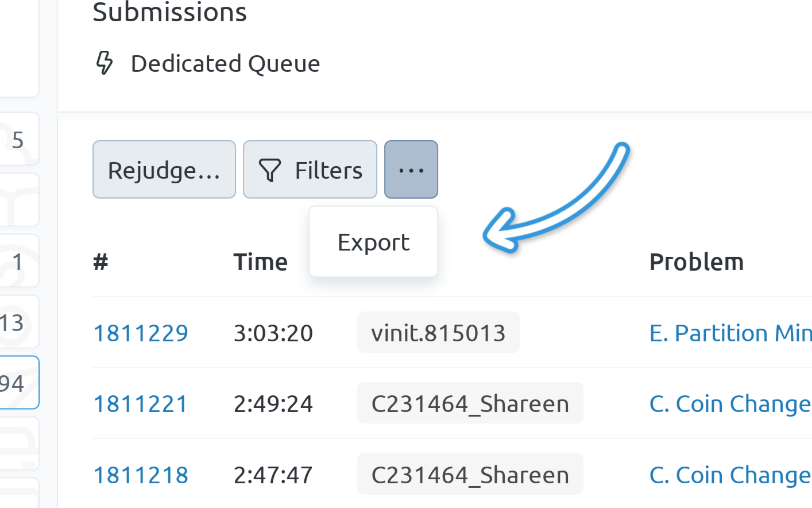Viewport: 812px width, 508px height.
Task: Open submission 1811229
Action: (141, 333)
